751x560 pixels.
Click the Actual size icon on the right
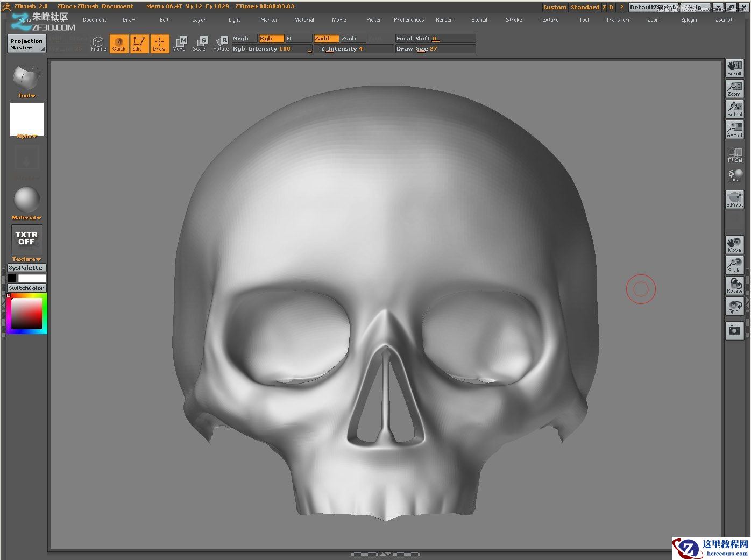[734, 109]
